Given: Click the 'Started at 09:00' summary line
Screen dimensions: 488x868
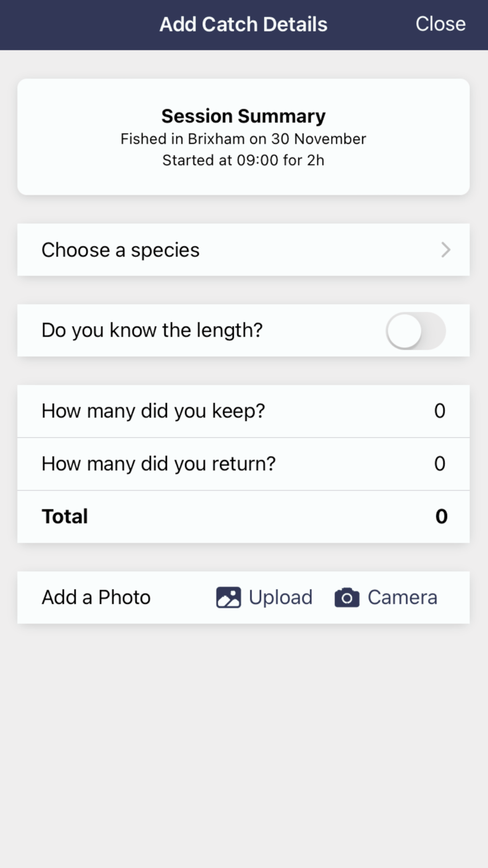Looking at the screenshot, I should [244, 160].
